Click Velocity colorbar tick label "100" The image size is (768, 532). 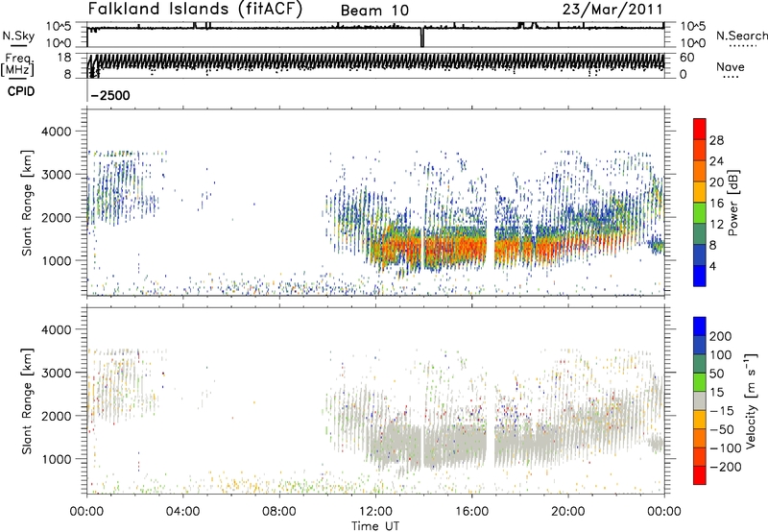click(x=721, y=354)
